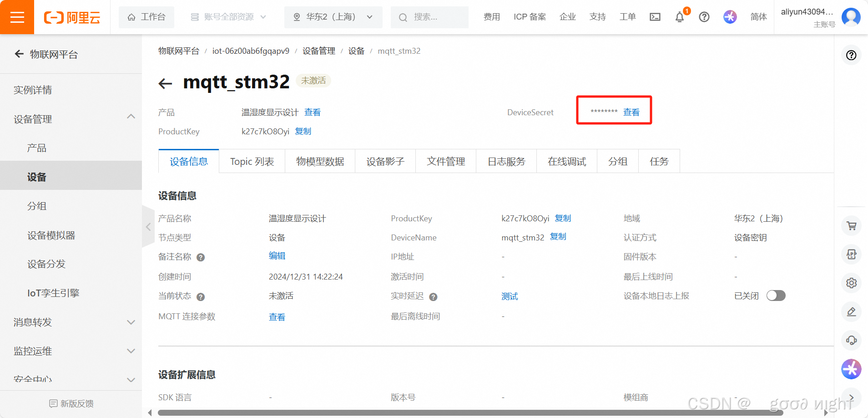Switch to 日志服务 tab

click(x=506, y=161)
